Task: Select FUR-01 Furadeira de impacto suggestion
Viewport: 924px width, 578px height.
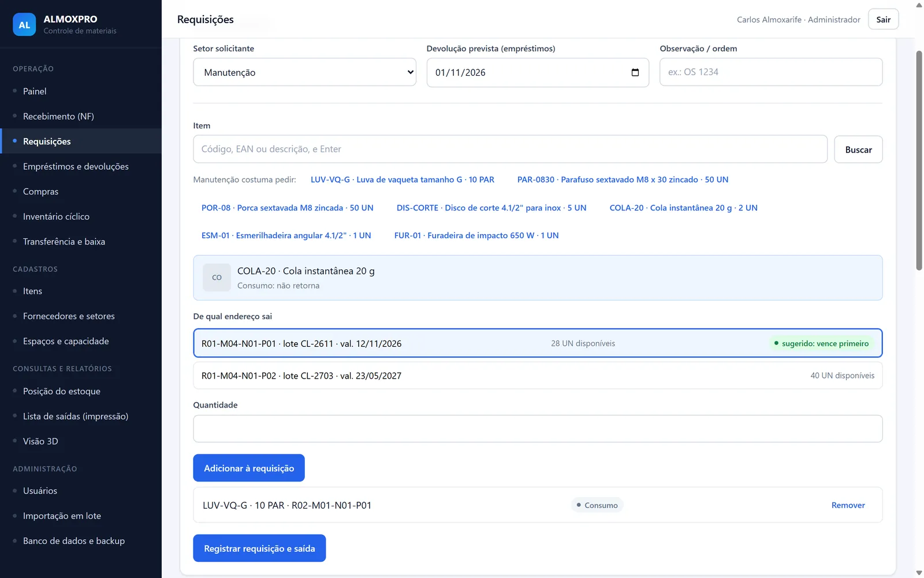Action: [x=476, y=235]
